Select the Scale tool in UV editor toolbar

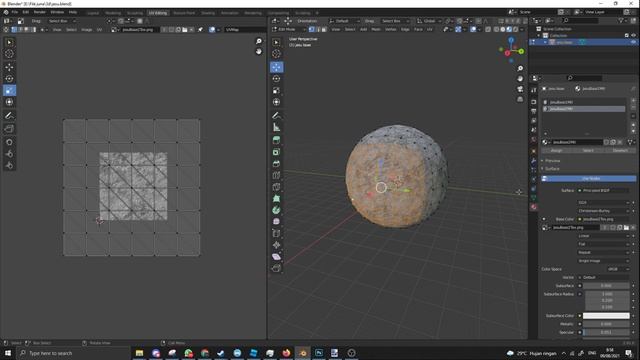(x=9, y=90)
